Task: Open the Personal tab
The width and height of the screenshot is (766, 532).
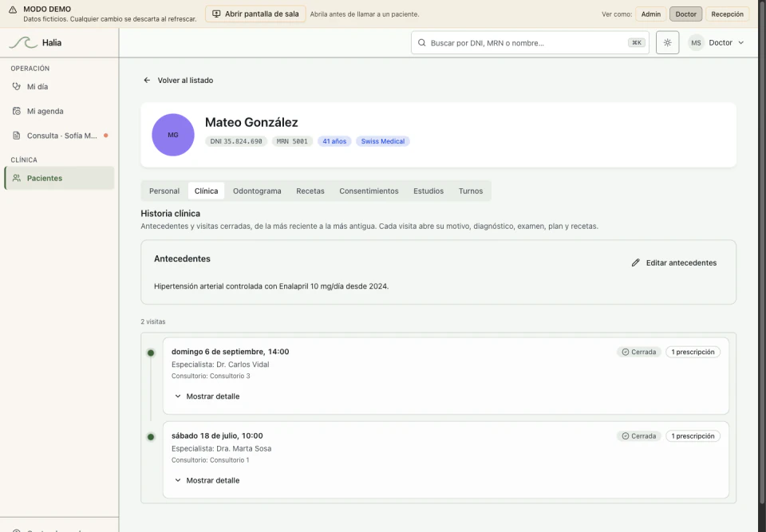Action: 164,191
